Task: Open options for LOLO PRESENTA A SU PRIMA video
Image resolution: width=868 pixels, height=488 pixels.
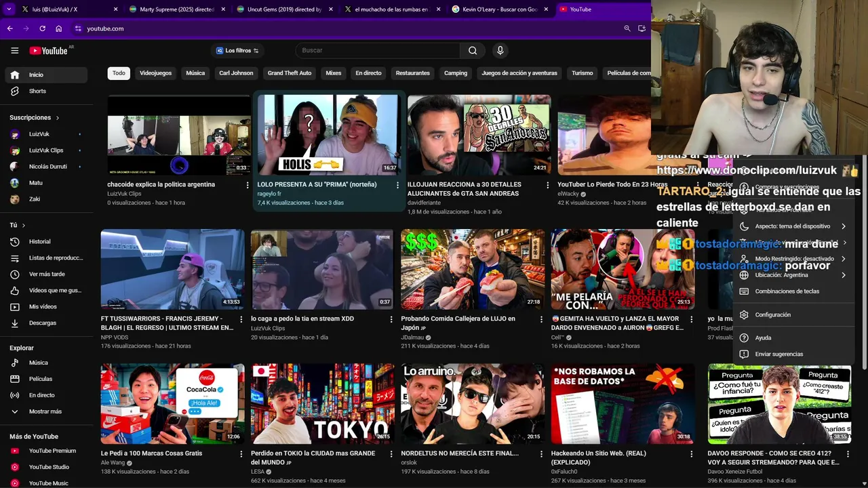Action: tap(398, 185)
